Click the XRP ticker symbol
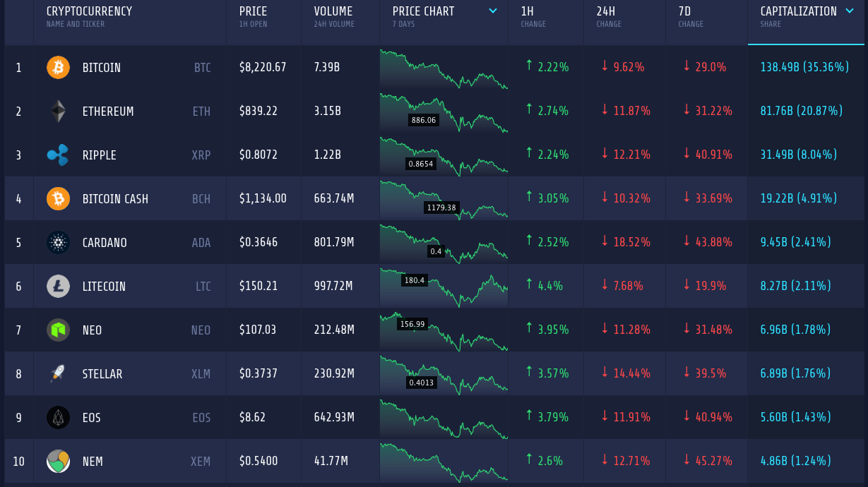Image resolution: width=868 pixels, height=487 pixels. click(201, 155)
